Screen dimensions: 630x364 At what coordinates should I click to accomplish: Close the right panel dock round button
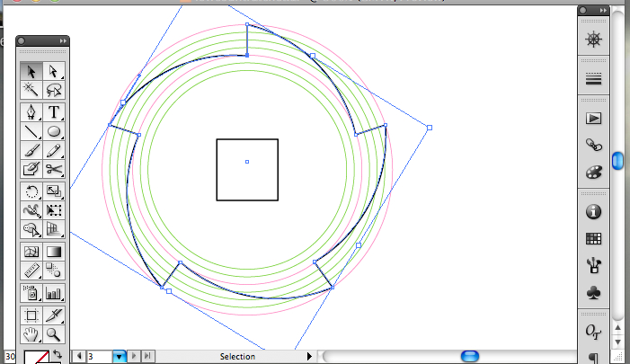click(583, 11)
